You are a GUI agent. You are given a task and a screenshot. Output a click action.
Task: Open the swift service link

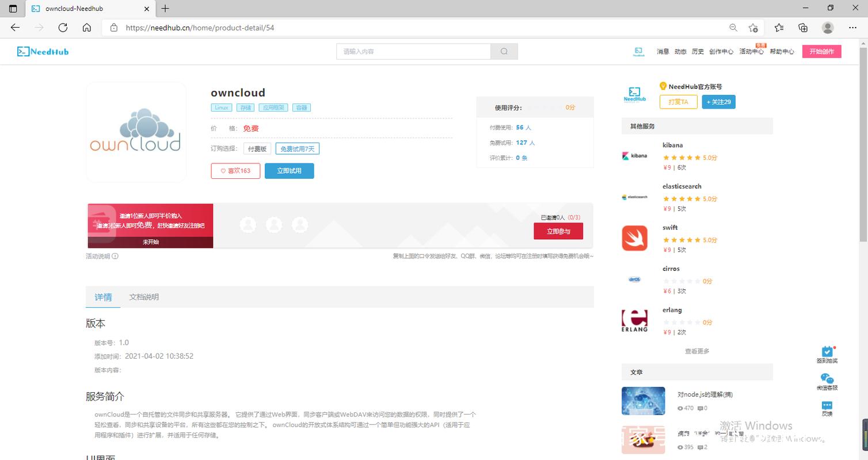pos(670,228)
